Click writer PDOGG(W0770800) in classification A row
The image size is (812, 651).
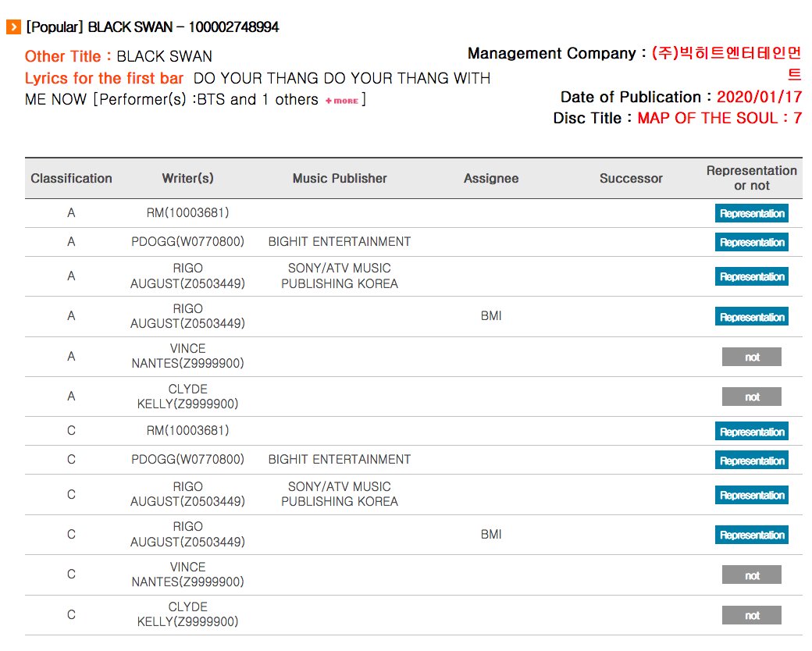(x=187, y=242)
